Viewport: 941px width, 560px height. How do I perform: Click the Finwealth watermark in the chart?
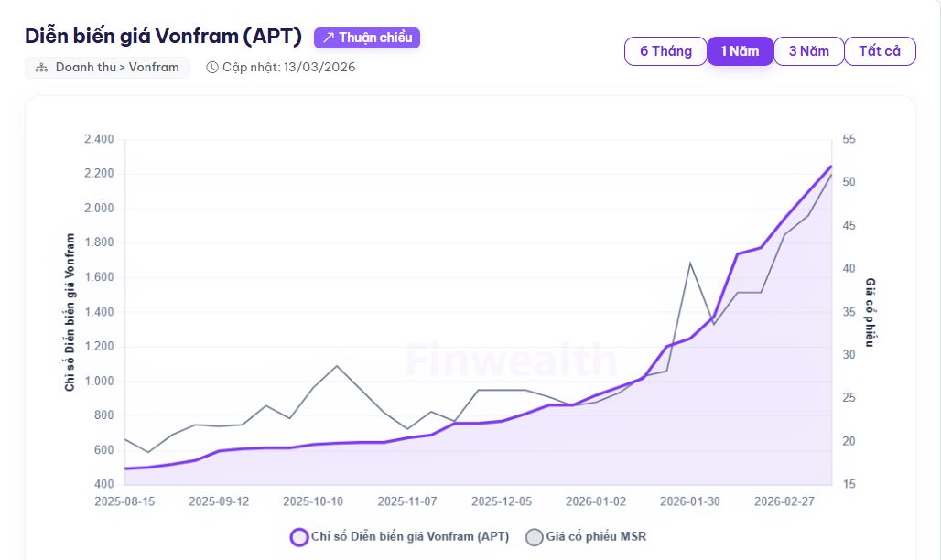(511, 360)
